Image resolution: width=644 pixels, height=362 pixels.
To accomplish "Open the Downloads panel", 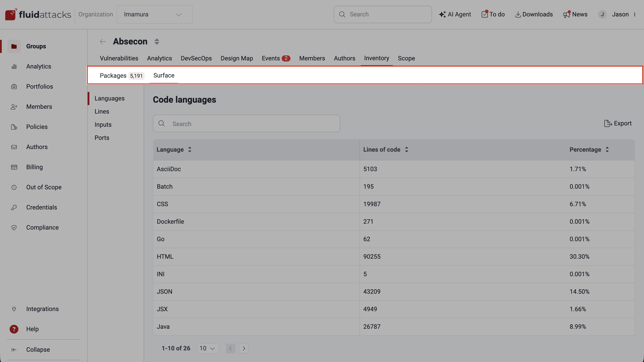I will pyautogui.click(x=534, y=14).
